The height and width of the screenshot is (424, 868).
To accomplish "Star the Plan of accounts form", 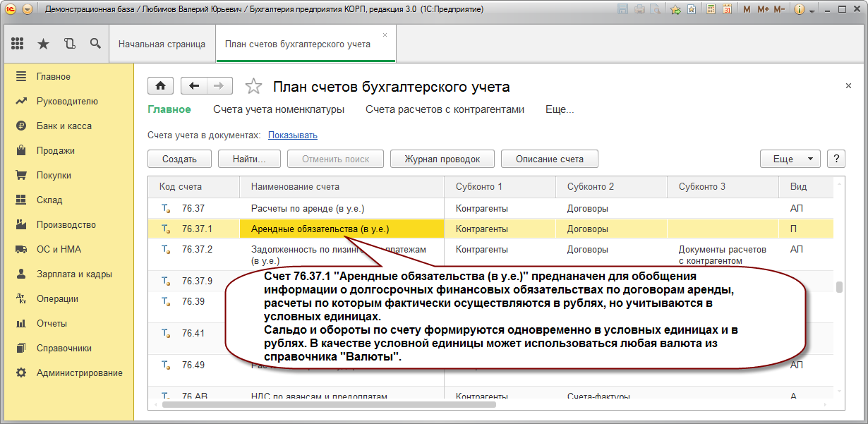I will pos(253,86).
